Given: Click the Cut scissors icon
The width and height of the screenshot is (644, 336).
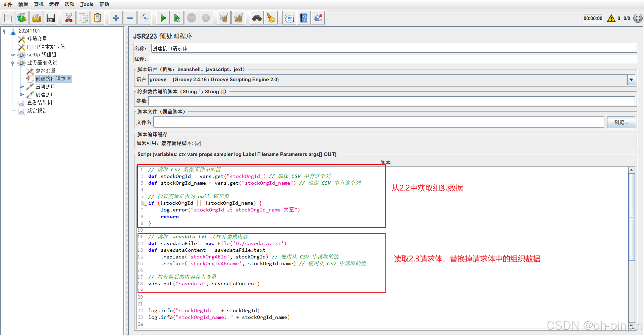Looking at the screenshot, I should pyautogui.click(x=69, y=18).
